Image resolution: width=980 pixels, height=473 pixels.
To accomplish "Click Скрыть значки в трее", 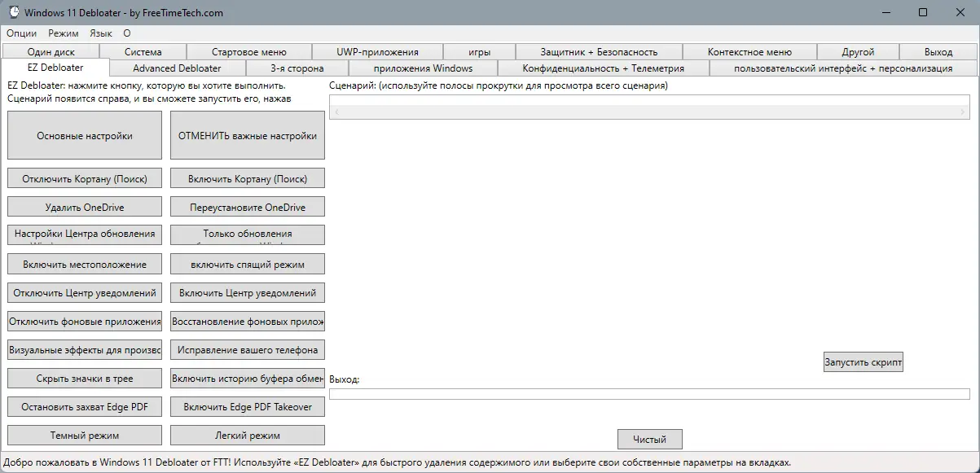I will coord(85,378).
